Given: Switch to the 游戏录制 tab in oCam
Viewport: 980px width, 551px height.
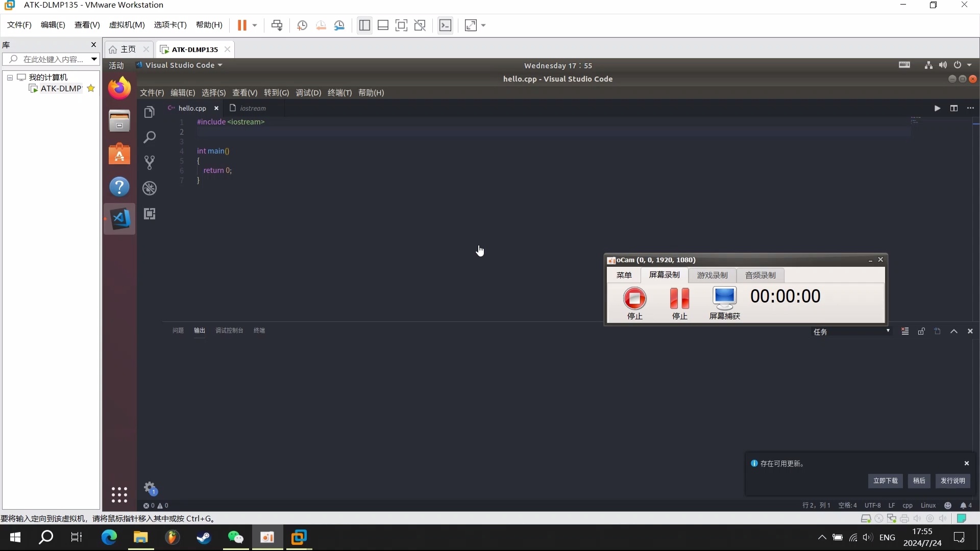Looking at the screenshot, I should [x=712, y=275].
